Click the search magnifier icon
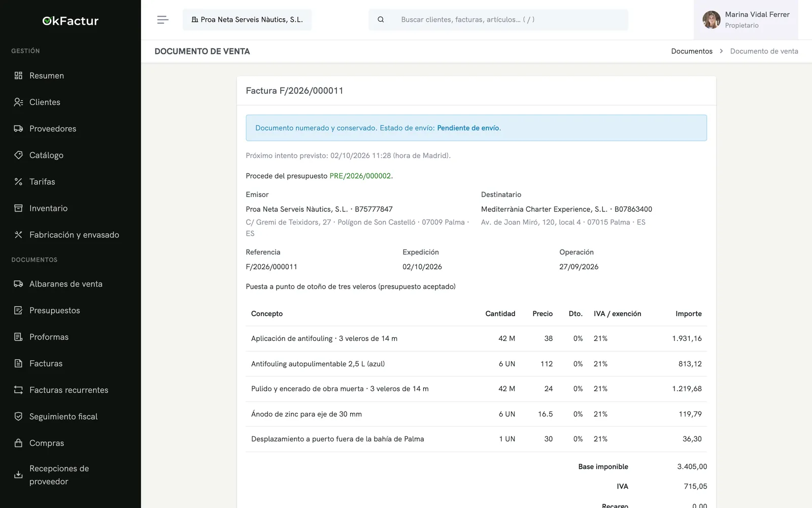The image size is (812, 508). point(381,20)
